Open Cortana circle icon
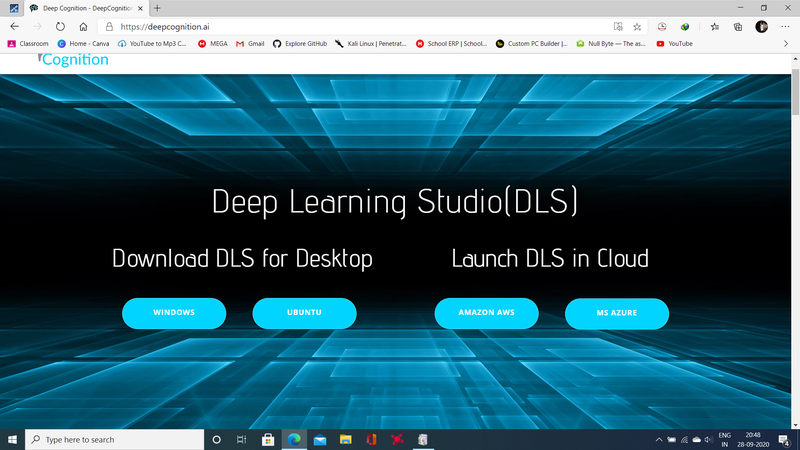Image resolution: width=800 pixels, height=450 pixels. point(216,439)
